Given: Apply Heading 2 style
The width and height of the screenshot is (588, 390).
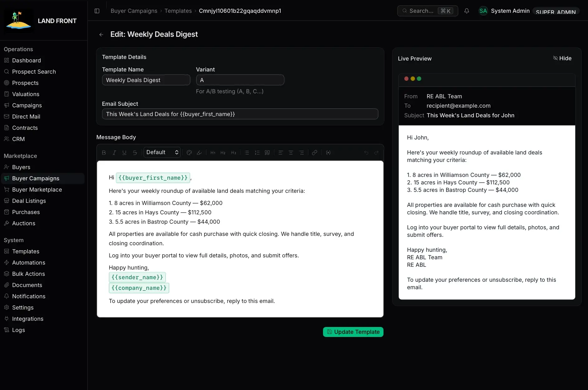Looking at the screenshot, I should tap(223, 153).
